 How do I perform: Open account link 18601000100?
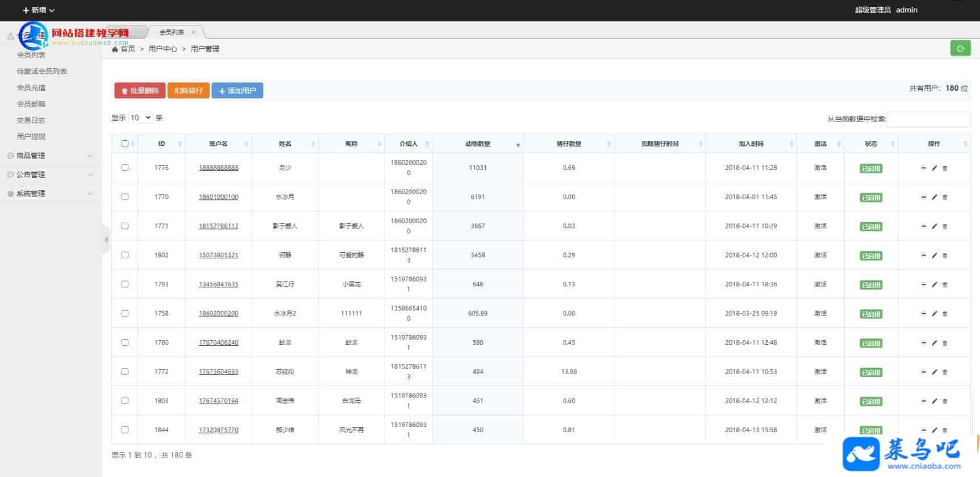click(218, 197)
